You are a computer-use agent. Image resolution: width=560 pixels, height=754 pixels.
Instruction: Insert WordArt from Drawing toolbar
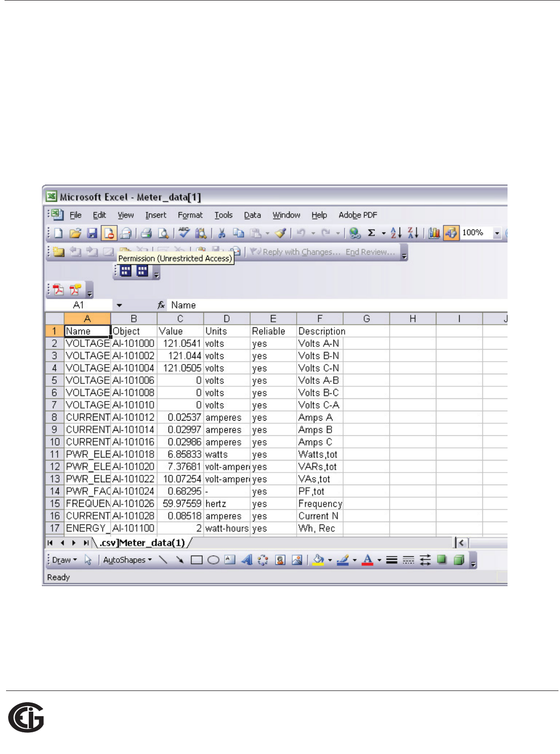click(247, 560)
